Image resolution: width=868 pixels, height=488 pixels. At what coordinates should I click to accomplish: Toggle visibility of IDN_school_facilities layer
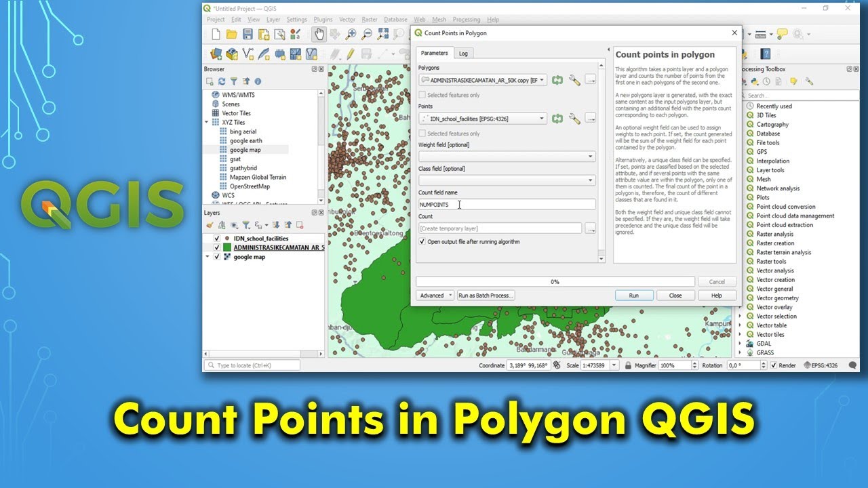[217, 239]
